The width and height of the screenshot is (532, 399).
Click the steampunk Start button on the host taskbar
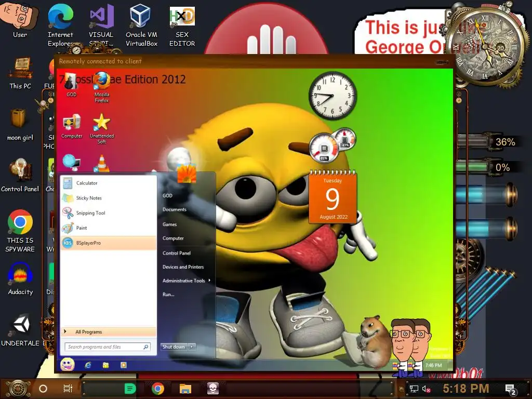[x=18, y=389]
